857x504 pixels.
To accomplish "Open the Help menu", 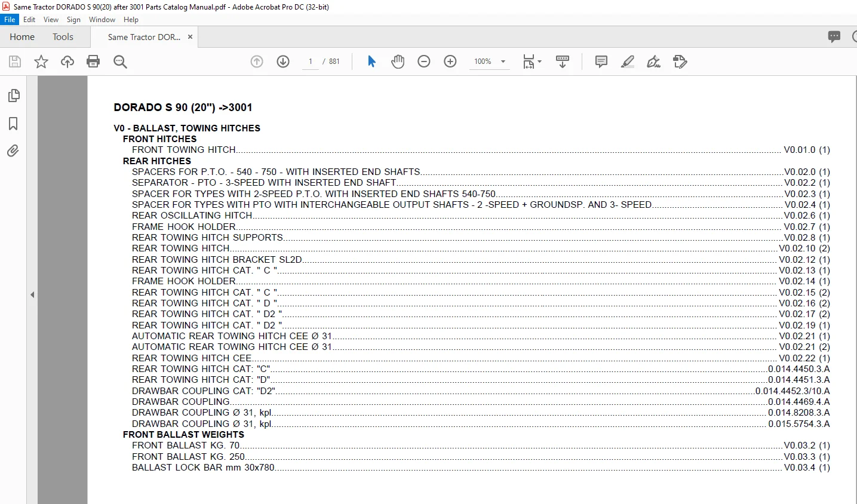I will (x=131, y=20).
